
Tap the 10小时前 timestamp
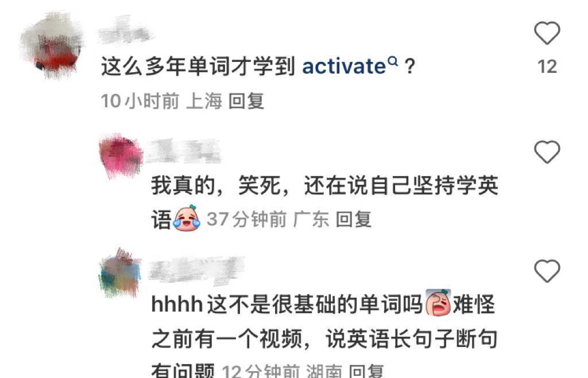[140, 101]
